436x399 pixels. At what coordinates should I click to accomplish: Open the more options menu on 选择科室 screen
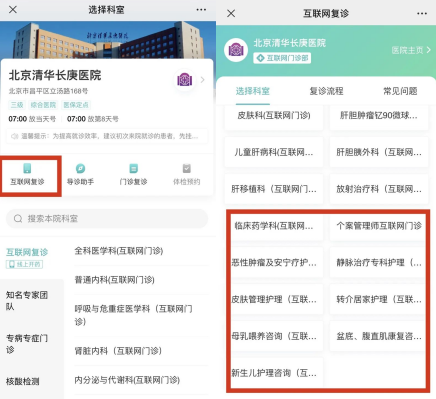click(201, 9)
